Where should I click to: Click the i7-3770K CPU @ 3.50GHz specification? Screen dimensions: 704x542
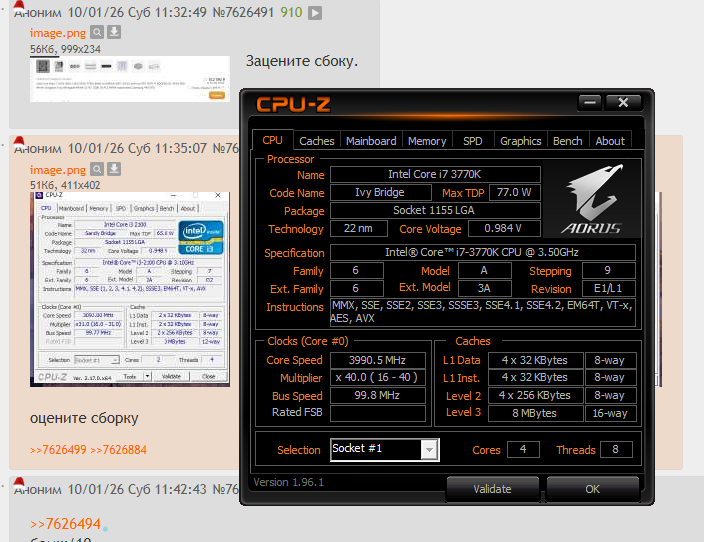click(483, 252)
